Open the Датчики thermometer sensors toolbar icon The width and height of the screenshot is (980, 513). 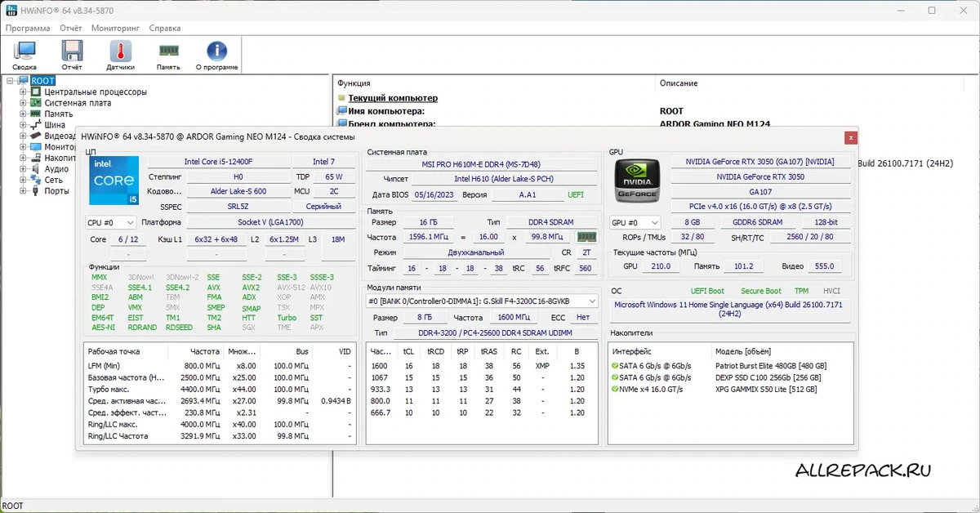pyautogui.click(x=120, y=56)
